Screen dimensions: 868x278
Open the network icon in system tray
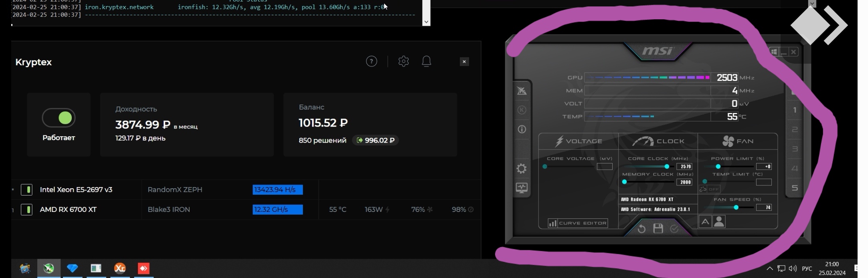coord(781,268)
